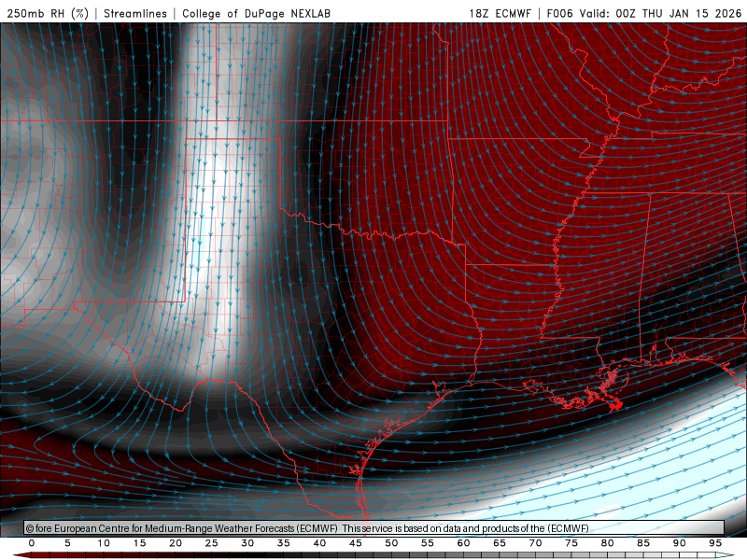This screenshot has height=560, width=747.
Task: Click the '85' colorbar tick label
Action: (643, 543)
